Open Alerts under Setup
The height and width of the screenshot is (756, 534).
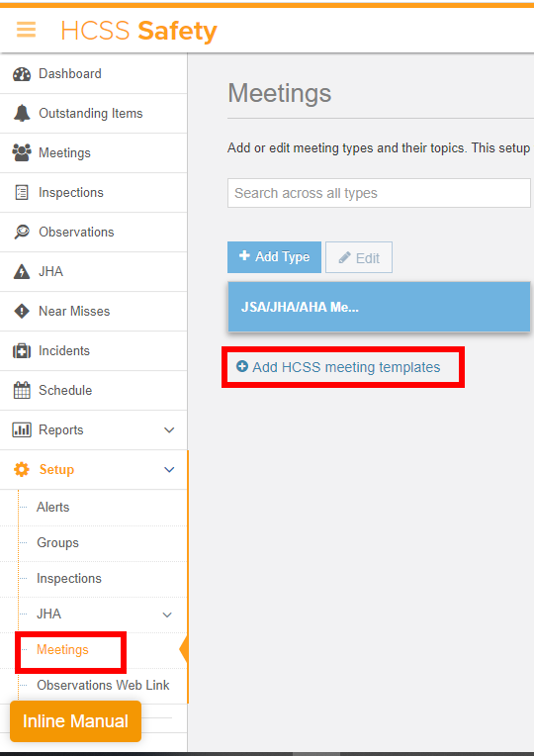coord(53,508)
